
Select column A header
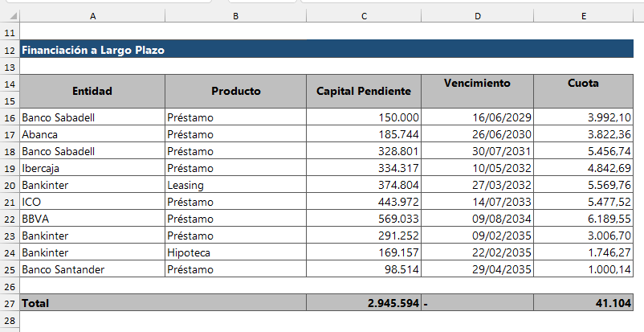click(92, 16)
